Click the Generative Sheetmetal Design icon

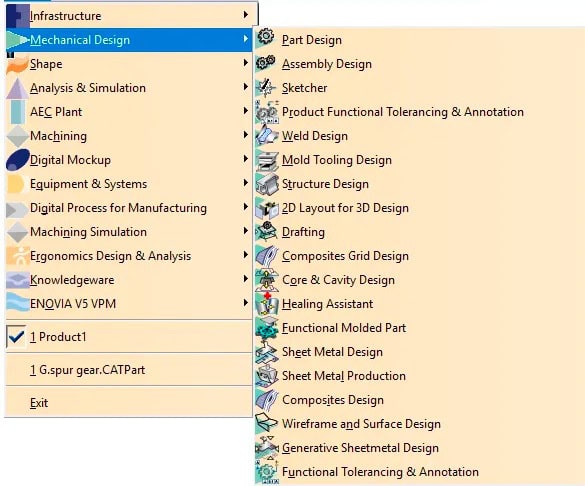[266, 447]
